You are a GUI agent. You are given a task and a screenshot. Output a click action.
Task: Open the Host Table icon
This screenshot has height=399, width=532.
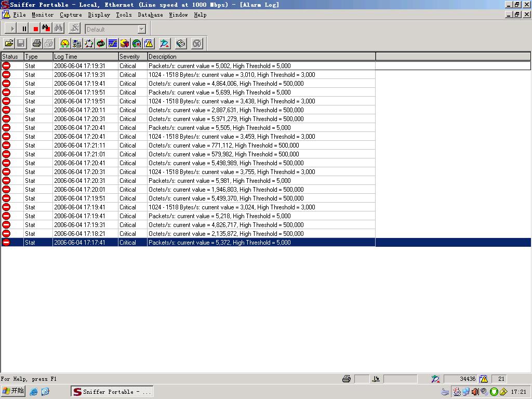(x=77, y=44)
